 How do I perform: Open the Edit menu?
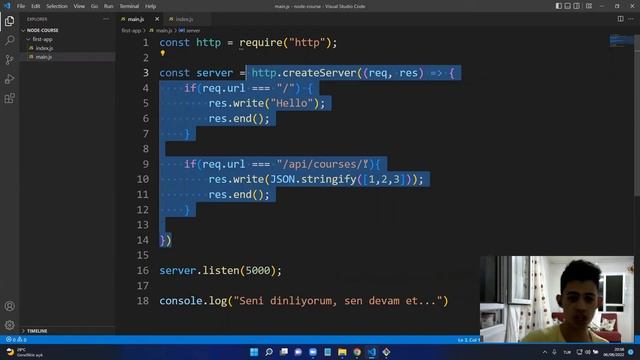[x=36, y=6]
